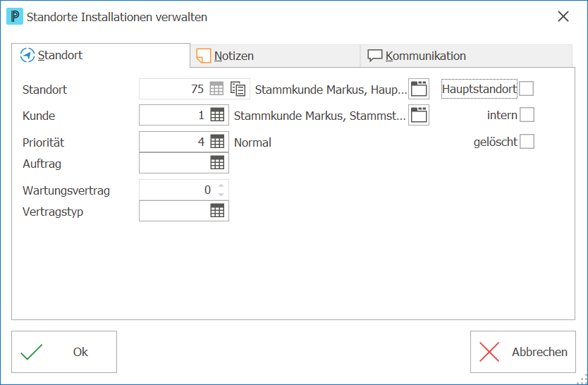The height and width of the screenshot is (385, 588).
Task: Click the 'Normal' priority text
Action: click(252, 142)
